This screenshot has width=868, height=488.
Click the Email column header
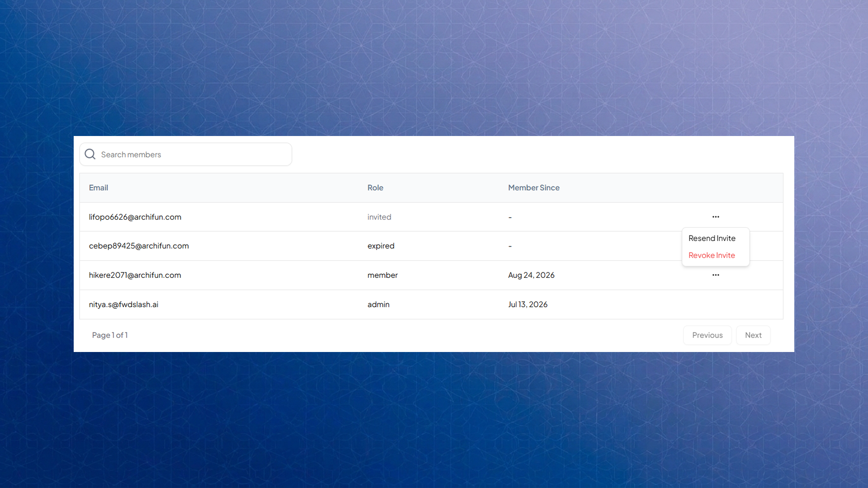tap(98, 188)
